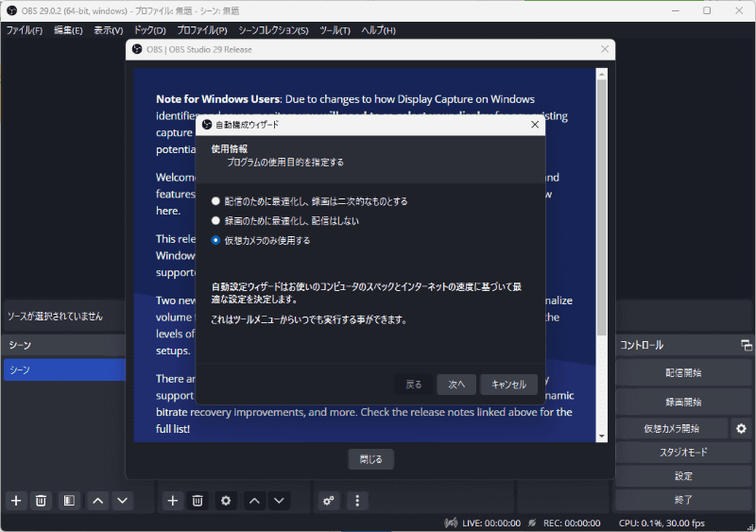Open the 編集(E) menu
The height and width of the screenshot is (532, 756).
[68, 30]
